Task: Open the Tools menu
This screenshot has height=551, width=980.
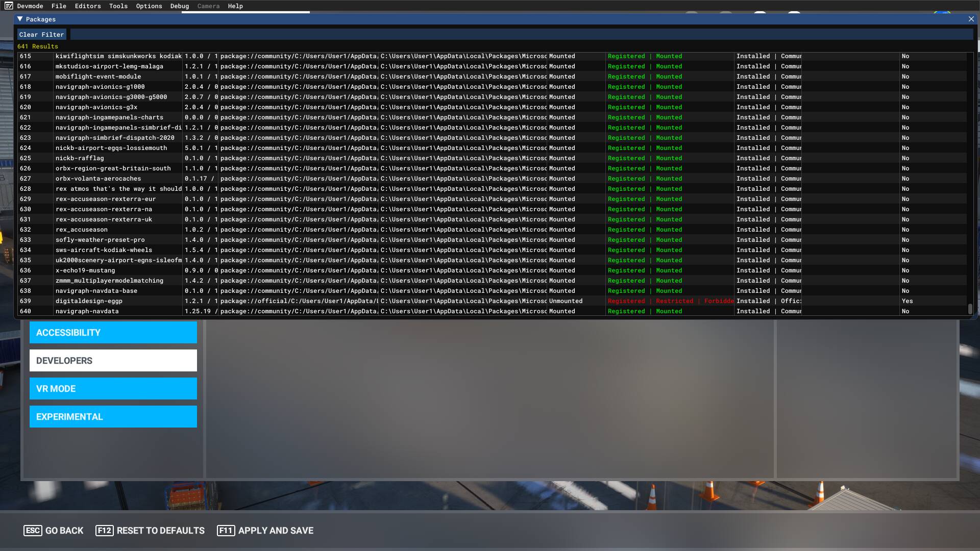Action: coord(118,6)
